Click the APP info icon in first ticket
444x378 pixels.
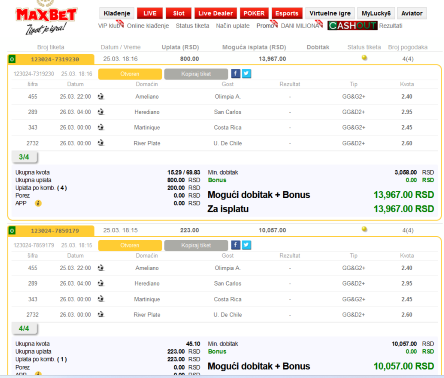(38, 203)
